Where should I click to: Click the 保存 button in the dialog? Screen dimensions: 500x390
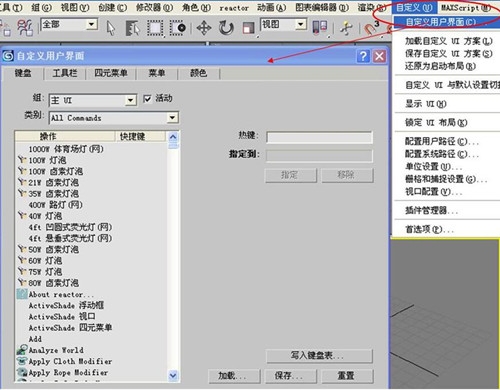click(x=291, y=376)
